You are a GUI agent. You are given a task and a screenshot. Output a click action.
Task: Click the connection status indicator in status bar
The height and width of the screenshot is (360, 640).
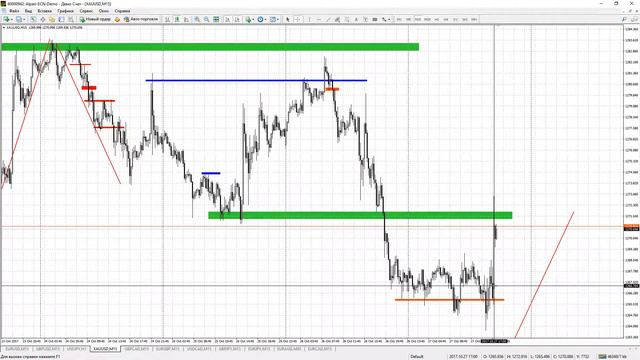[x=613, y=356]
